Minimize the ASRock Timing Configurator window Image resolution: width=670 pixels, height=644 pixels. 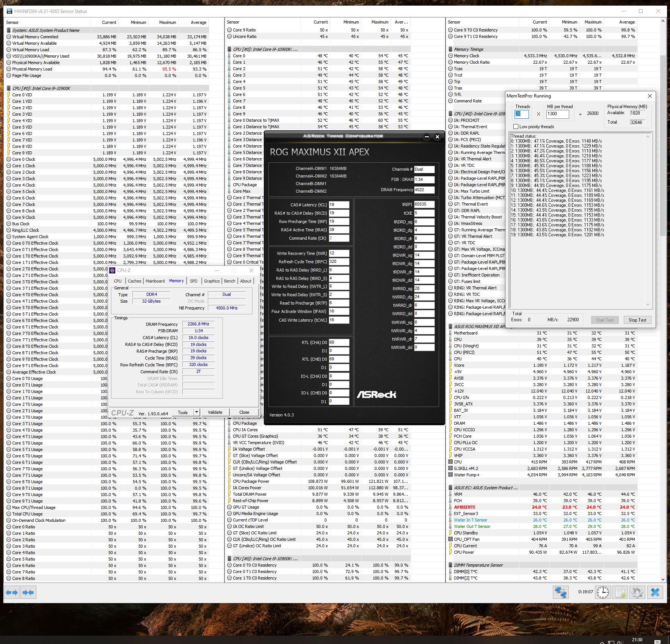[427, 137]
